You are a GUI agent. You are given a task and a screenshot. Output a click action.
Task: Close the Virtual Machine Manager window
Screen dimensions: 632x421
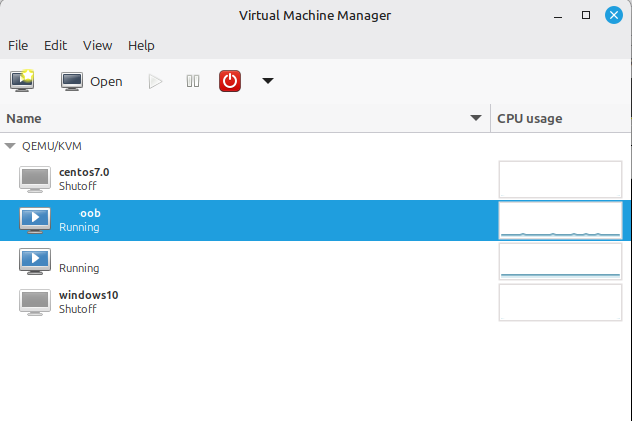pos(614,15)
